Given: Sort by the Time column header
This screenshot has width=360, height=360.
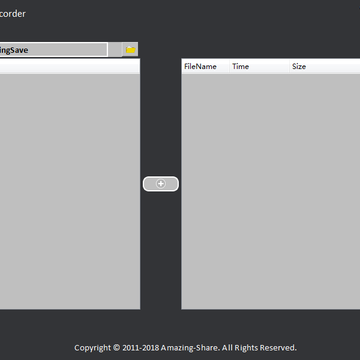Looking at the screenshot, I should coord(259,66).
